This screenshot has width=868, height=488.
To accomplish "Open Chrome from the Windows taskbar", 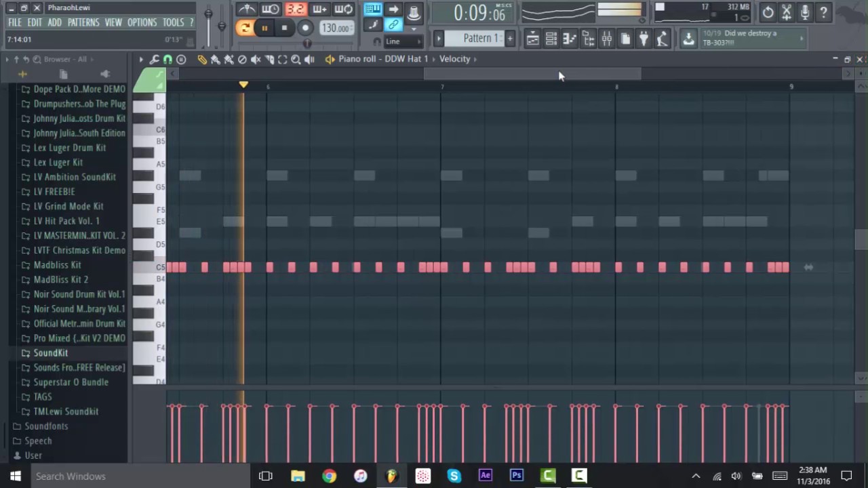I will 329,476.
